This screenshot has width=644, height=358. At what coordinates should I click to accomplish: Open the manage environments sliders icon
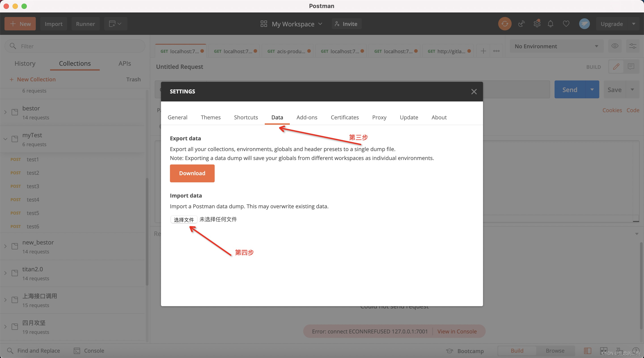(633, 46)
